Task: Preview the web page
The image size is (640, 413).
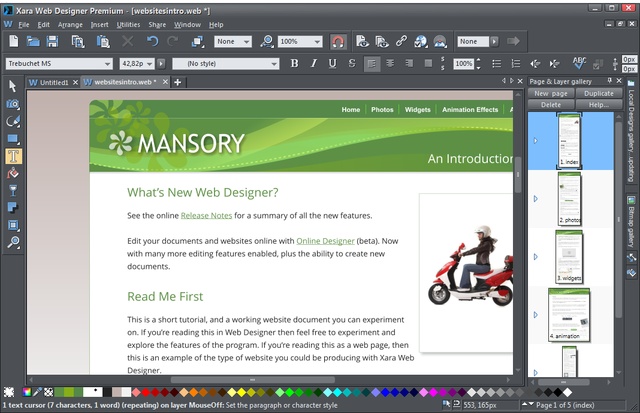Action: click(x=362, y=41)
